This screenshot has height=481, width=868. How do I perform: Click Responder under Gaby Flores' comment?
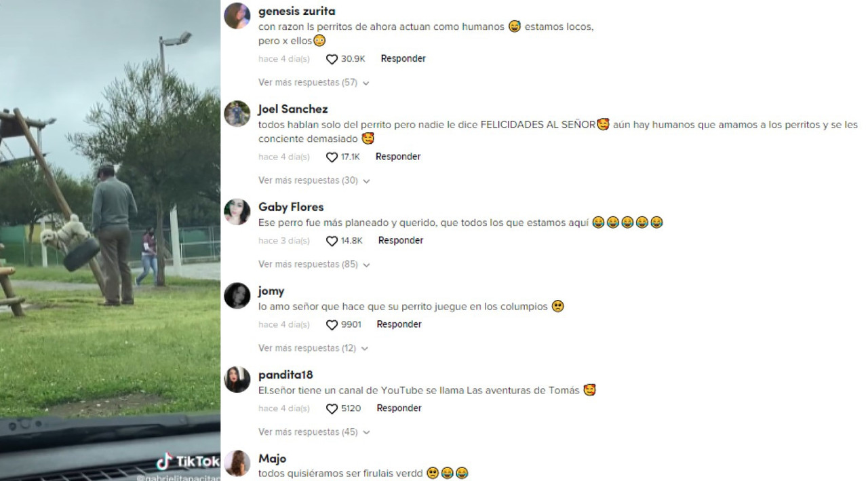click(401, 241)
